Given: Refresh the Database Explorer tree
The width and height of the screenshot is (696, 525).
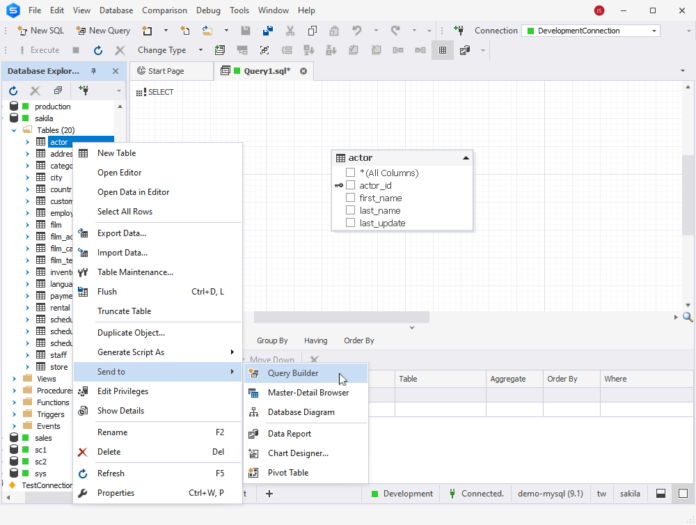Looking at the screenshot, I should [14, 91].
